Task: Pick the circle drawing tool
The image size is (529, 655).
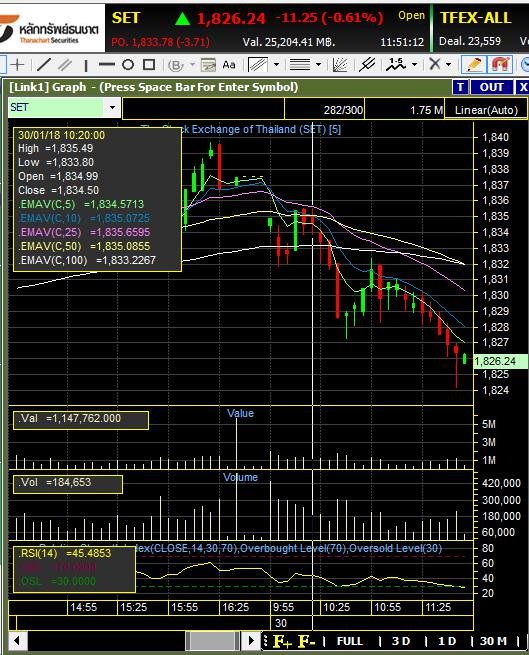Action: (x=128, y=65)
